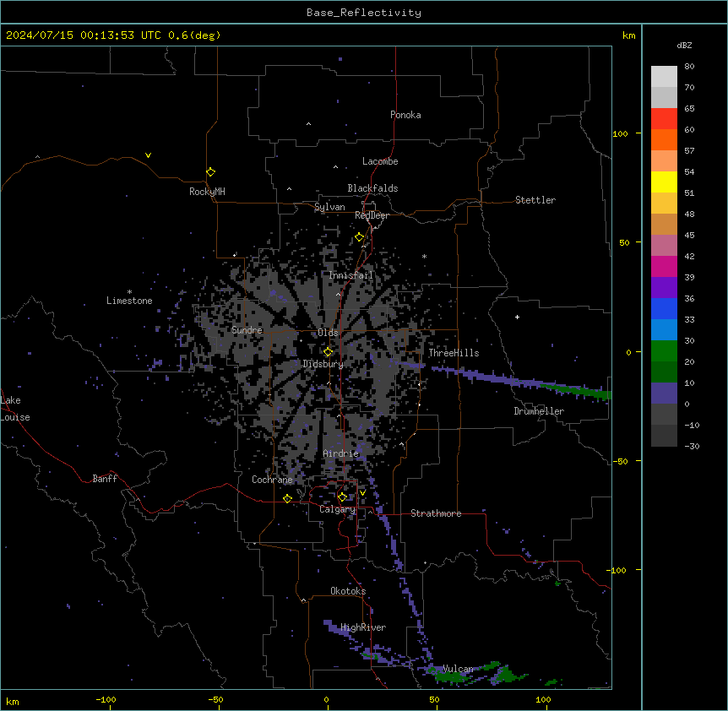
Task: Click the Stettler label on the map
Action: click(535, 200)
